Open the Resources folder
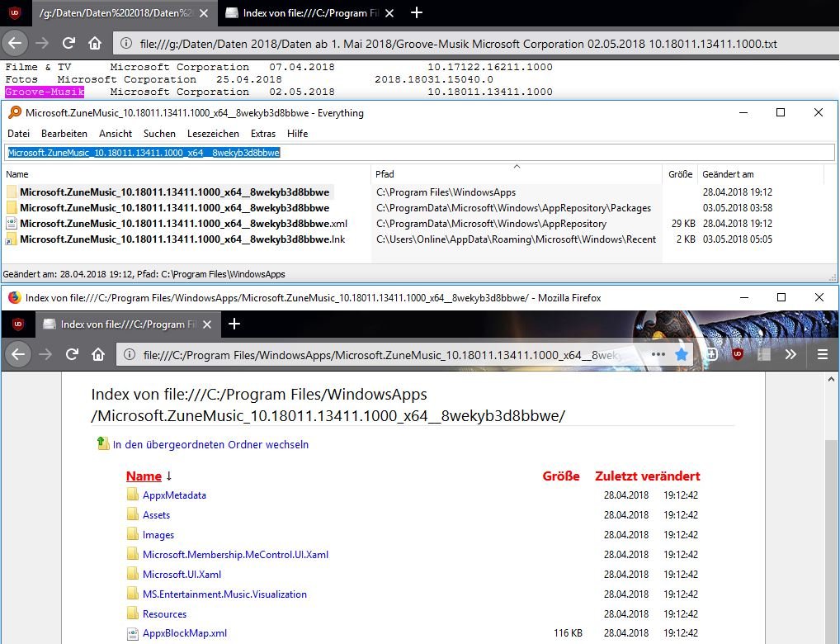Screen dimensions: 840x644 pos(164,614)
